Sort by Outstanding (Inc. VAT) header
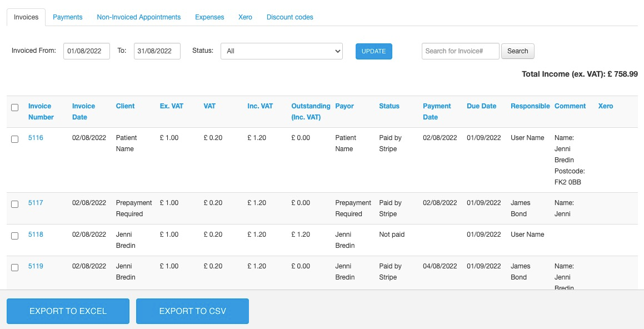This screenshot has height=329, width=644. coord(311,111)
